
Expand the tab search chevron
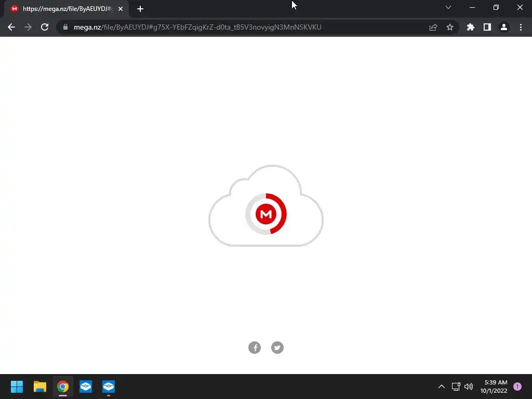[448, 7]
